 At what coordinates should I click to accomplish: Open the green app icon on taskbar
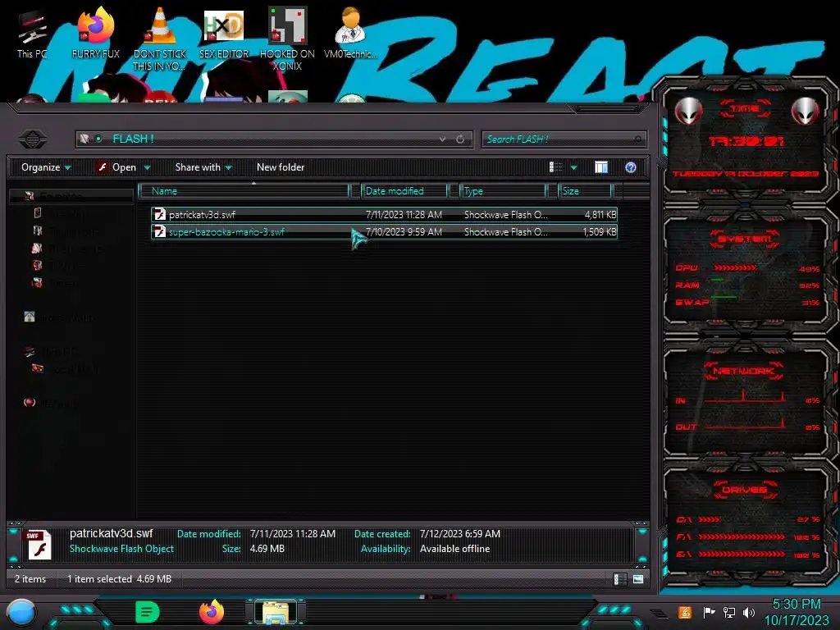[x=148, y=612]
